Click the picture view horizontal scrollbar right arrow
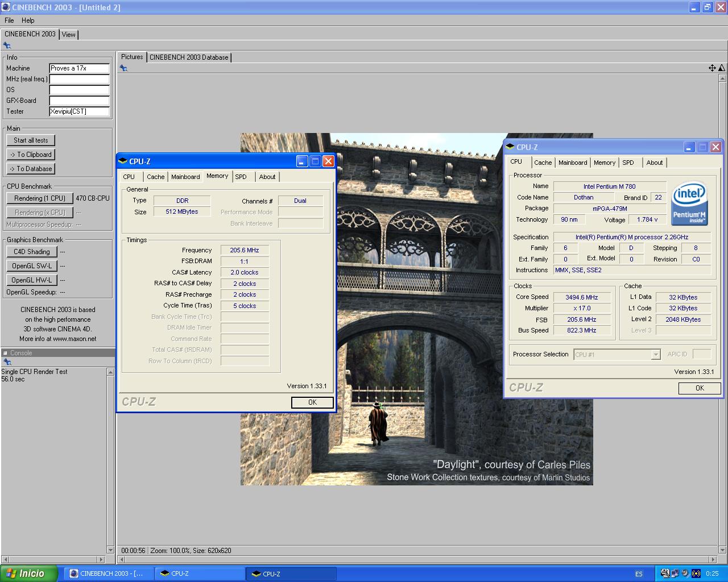Viewport: 728px width, 582px height. 714,560
